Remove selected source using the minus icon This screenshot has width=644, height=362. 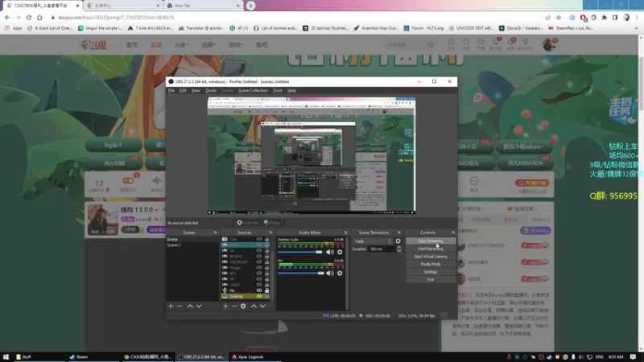pos(234,306)
